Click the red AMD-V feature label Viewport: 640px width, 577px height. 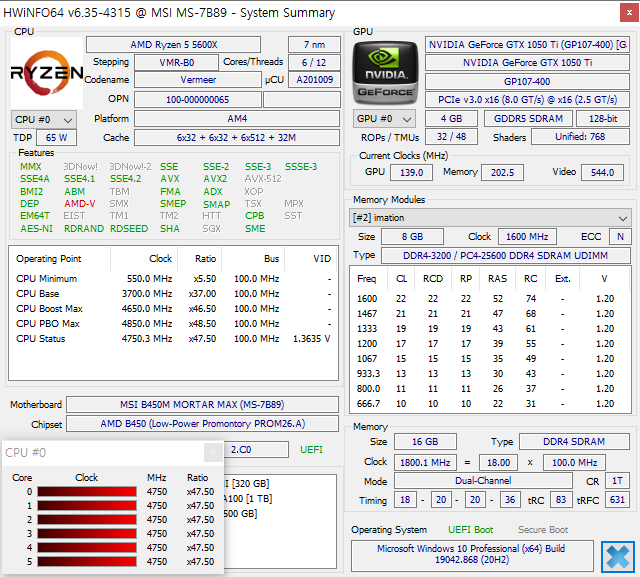coord(80,204)
